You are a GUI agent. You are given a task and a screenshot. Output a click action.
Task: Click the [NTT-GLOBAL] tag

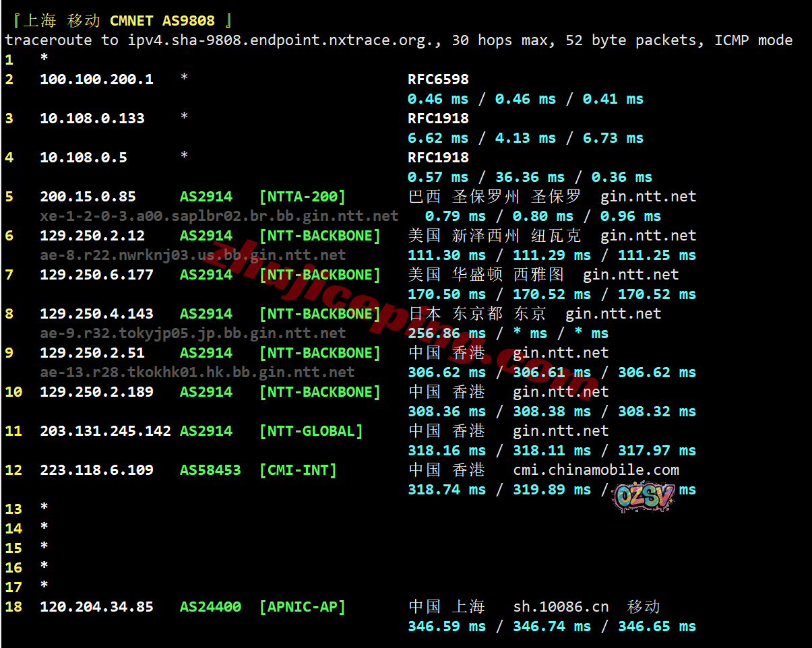pyautogui.click(x=311, y=431)
